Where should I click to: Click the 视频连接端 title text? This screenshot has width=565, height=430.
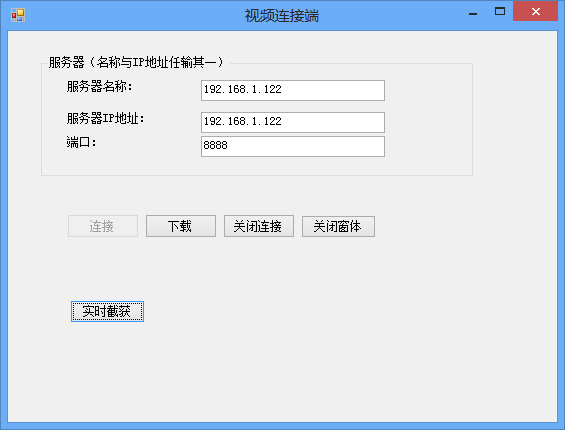[282, 15]
